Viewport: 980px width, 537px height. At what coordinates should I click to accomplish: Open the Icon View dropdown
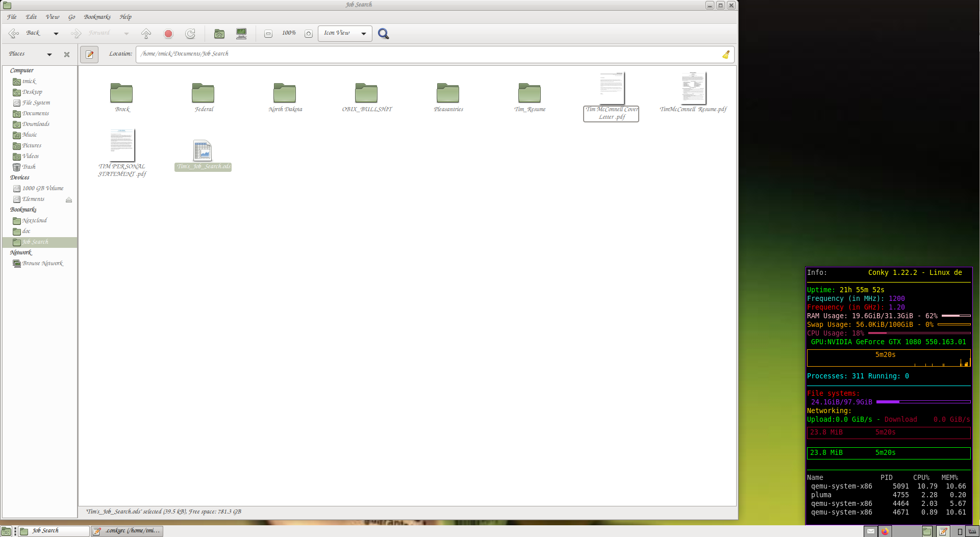click(345, 34)
